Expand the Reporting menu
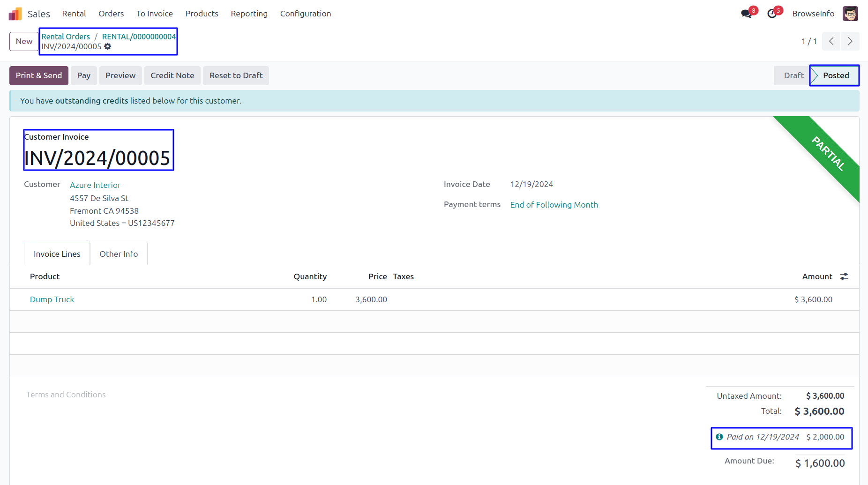This screenshot has height=485, width=868. tap(249, 14)
